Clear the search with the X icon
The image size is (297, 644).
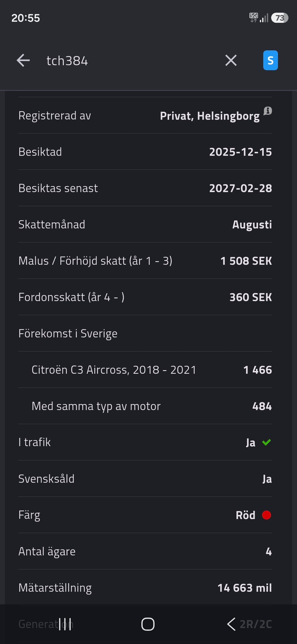[x=231, y=60]
